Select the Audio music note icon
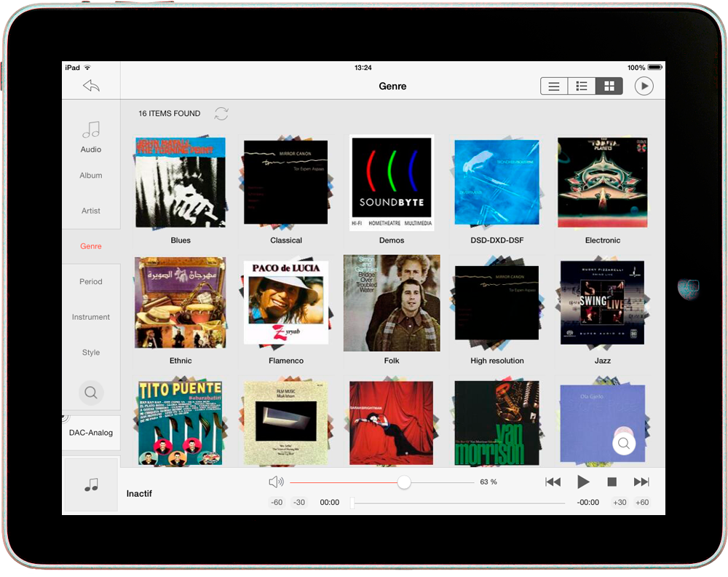 [x=91, y=131]
